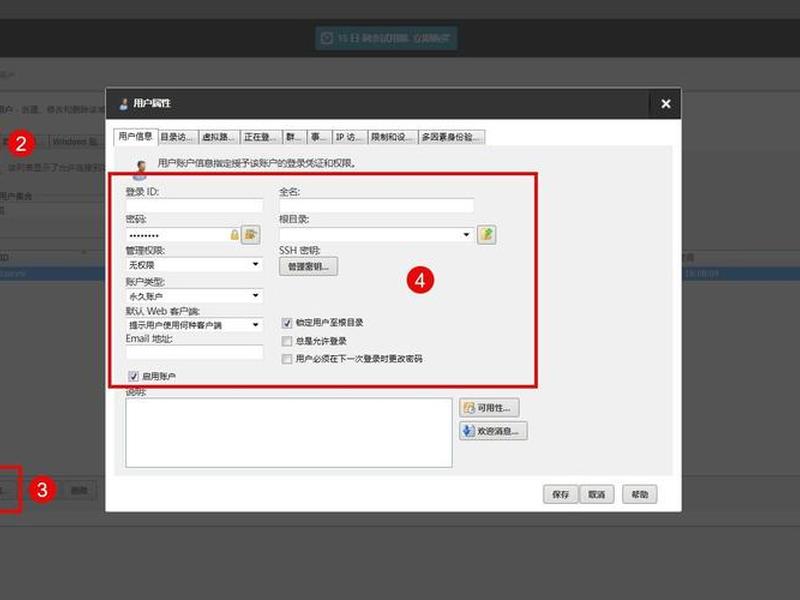Open the 虚拟路... tab
Viewport: 800px width, 600px height.
click(x=219, y=137)
